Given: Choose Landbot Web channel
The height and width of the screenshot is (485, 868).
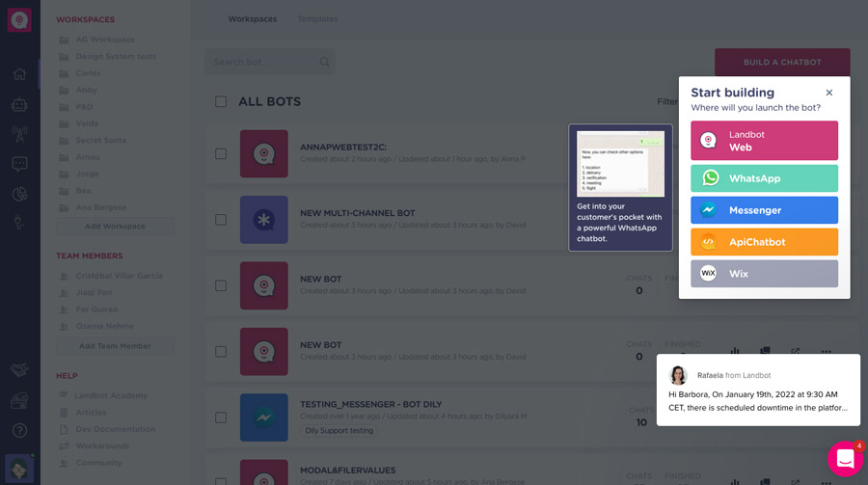Looking at the screenshot, I should coord(764,141).
